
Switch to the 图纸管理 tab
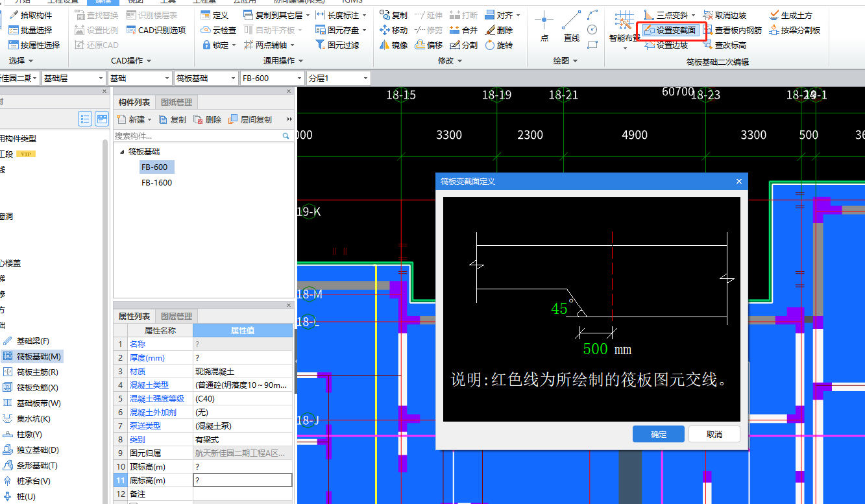click(x=177, y=102)
